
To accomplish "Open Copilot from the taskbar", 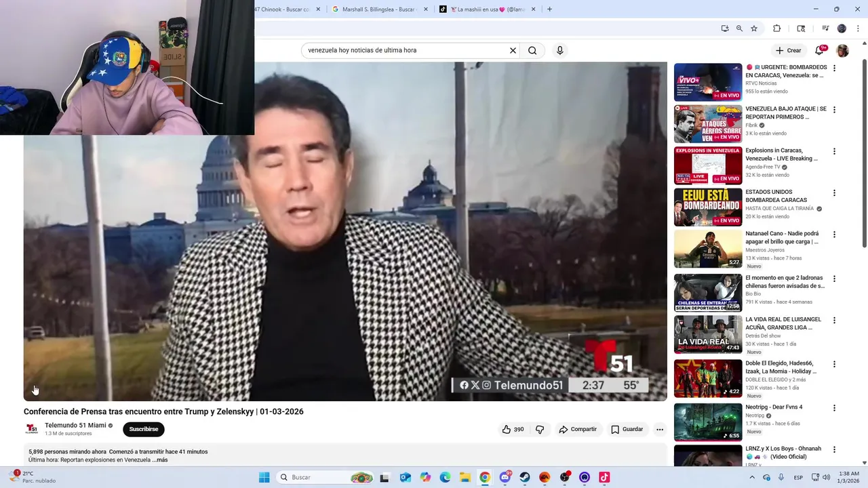I will pyautogui.click(x=425, y=477).
